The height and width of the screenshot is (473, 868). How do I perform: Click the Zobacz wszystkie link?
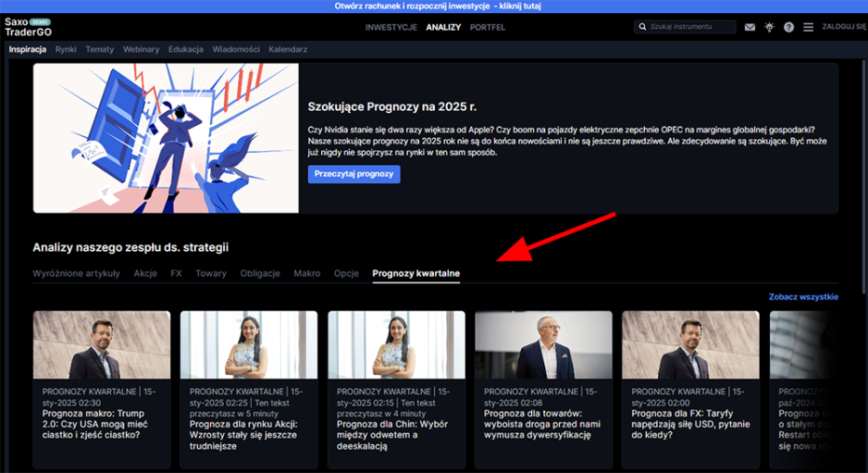point(802,297)
